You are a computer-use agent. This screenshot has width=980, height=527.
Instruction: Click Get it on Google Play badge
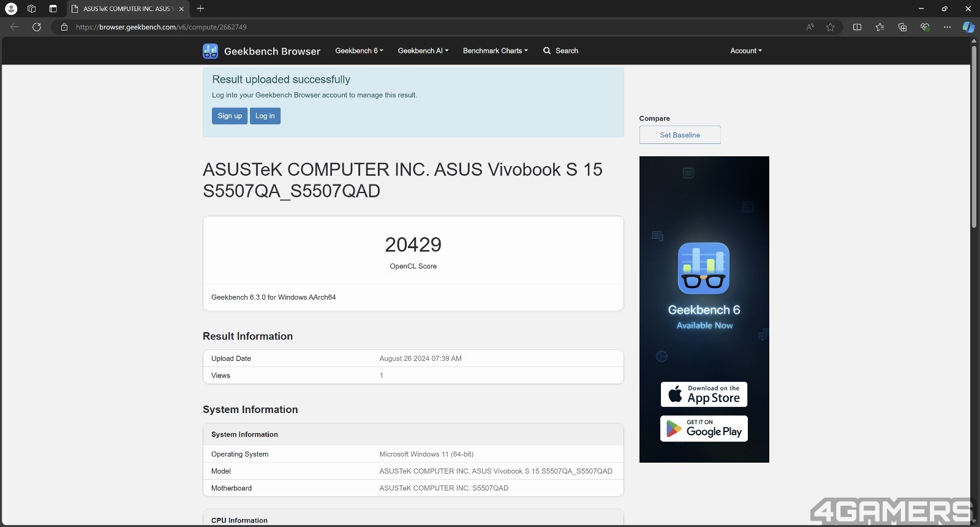coord(704,428)
